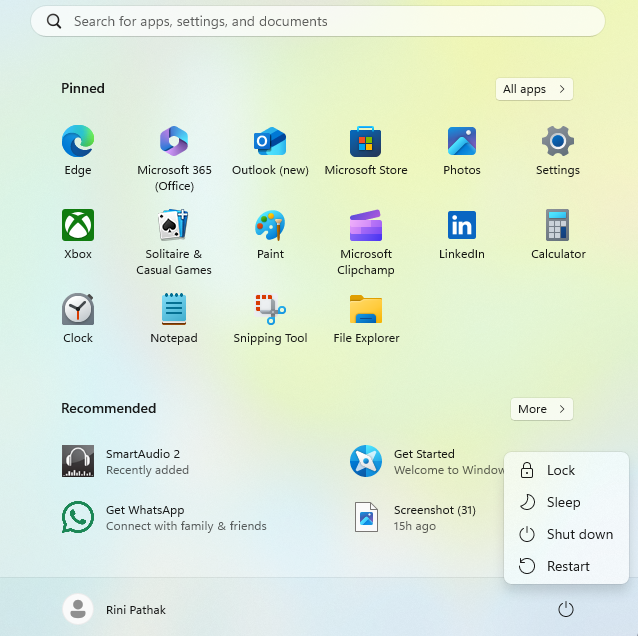Open the Get WhatsApp recommended icon
Image resolution: width=638 pixels, height=636 pixels.
point(78,517)
